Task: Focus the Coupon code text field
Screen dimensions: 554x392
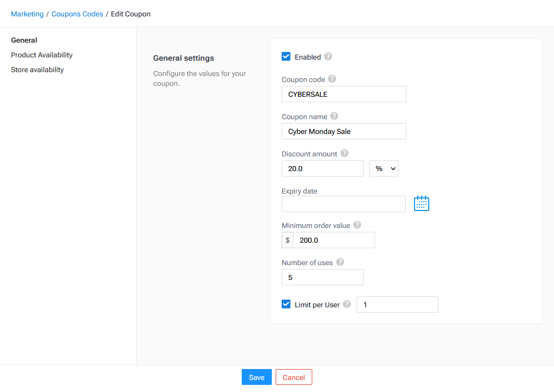Action: pos(343,94)
